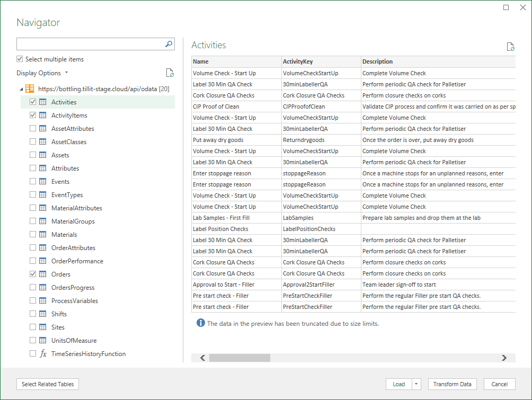Screen dimensions: 532x400
Task: Select the OrderPerformance table entry
Action: [77, 261]
